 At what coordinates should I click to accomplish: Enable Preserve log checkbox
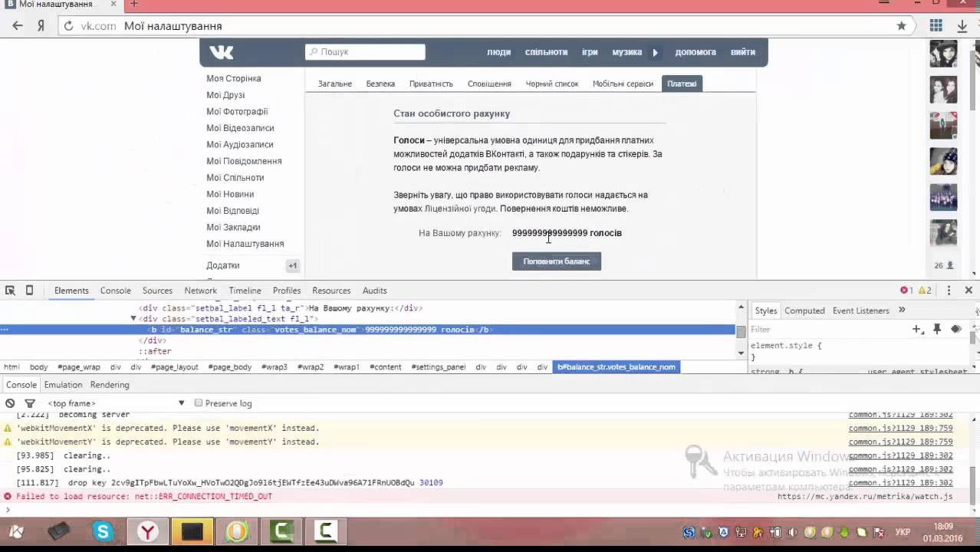[199, 403]
